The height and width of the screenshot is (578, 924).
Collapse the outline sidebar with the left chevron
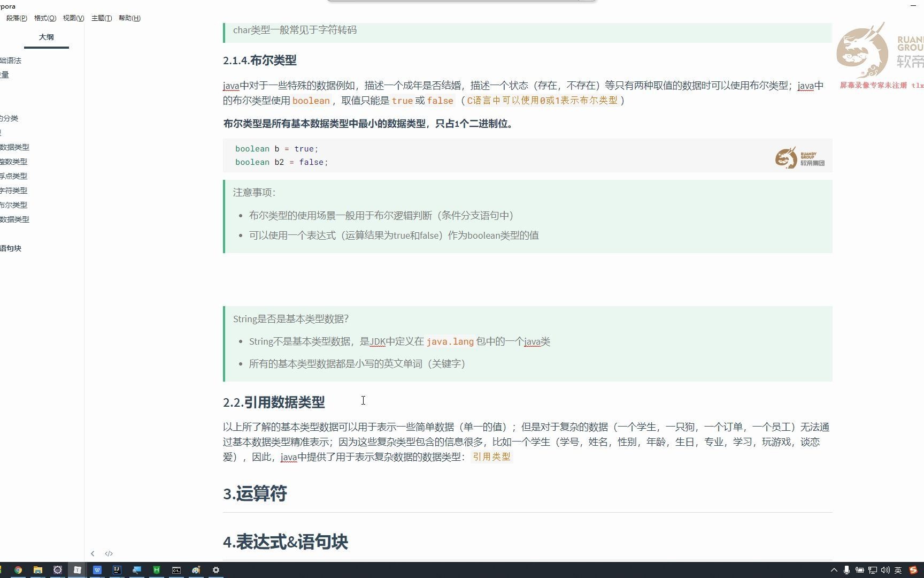[x=93, y=553]
